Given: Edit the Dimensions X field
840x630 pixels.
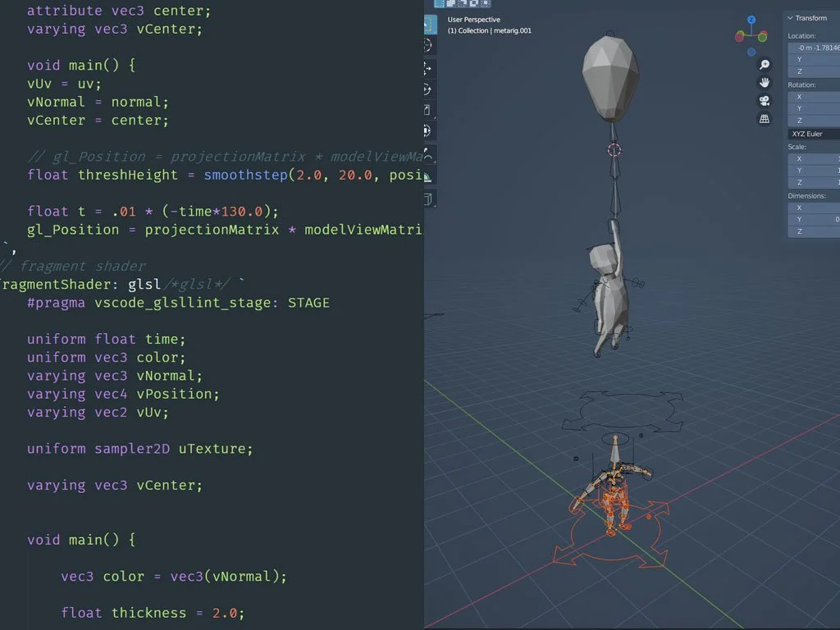Looking at the screenshot, I should click(x=814, y=208).
